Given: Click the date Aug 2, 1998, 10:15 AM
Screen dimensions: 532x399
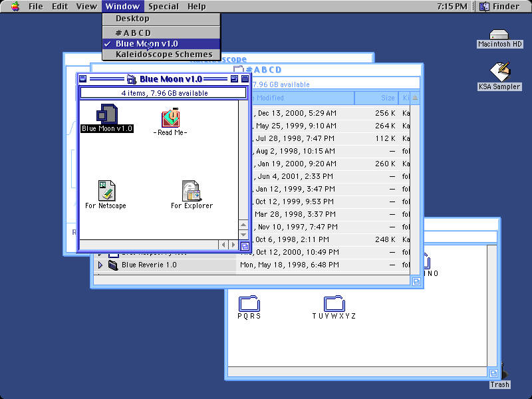Looking at the screenshot, I should [295, 151].
